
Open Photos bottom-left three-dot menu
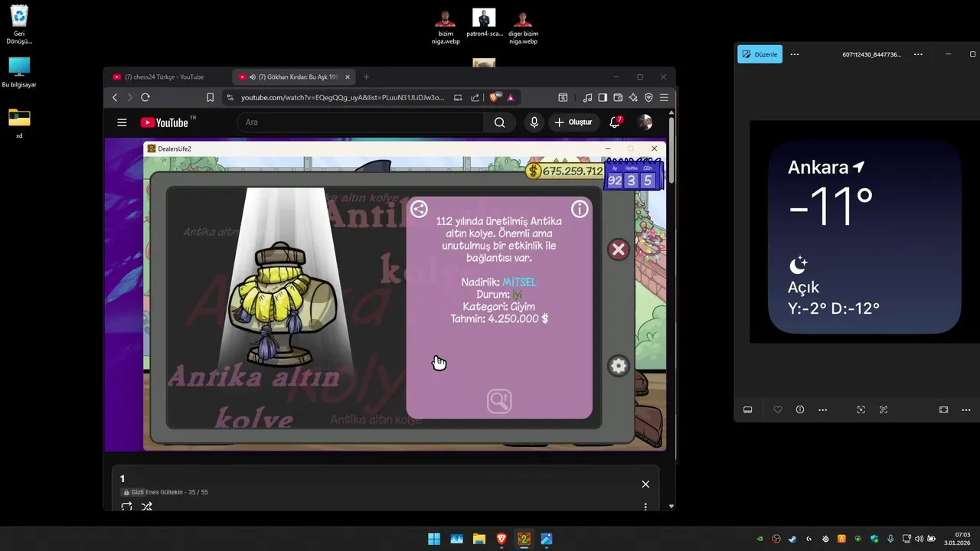(823, 410)
